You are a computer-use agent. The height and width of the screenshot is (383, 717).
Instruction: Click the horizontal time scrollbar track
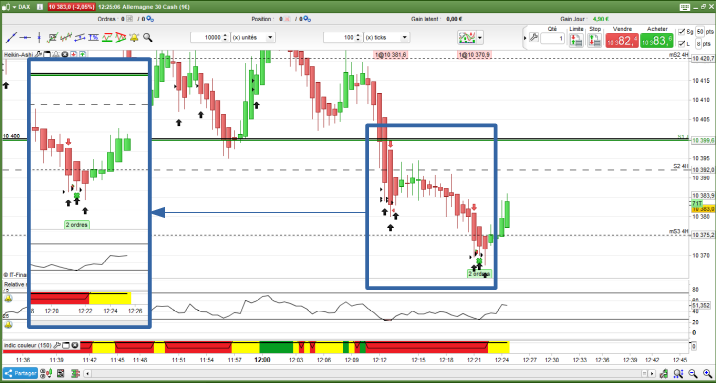[366, 373]
